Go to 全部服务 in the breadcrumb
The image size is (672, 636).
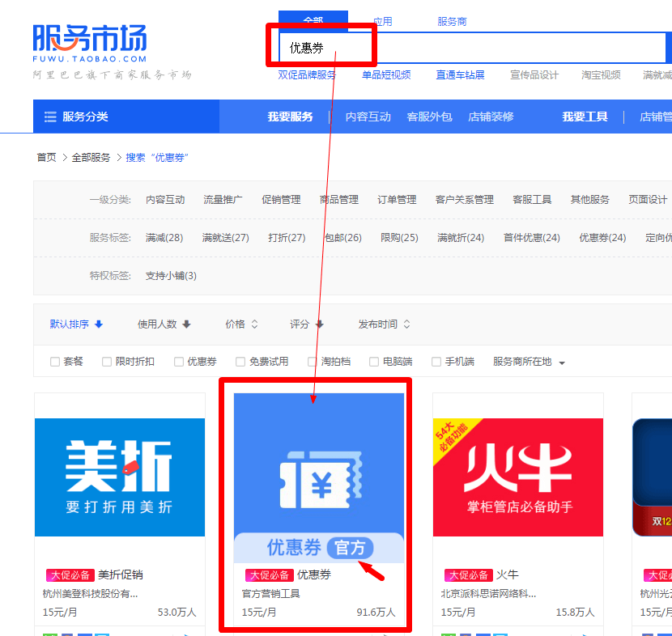click(91, 158)
